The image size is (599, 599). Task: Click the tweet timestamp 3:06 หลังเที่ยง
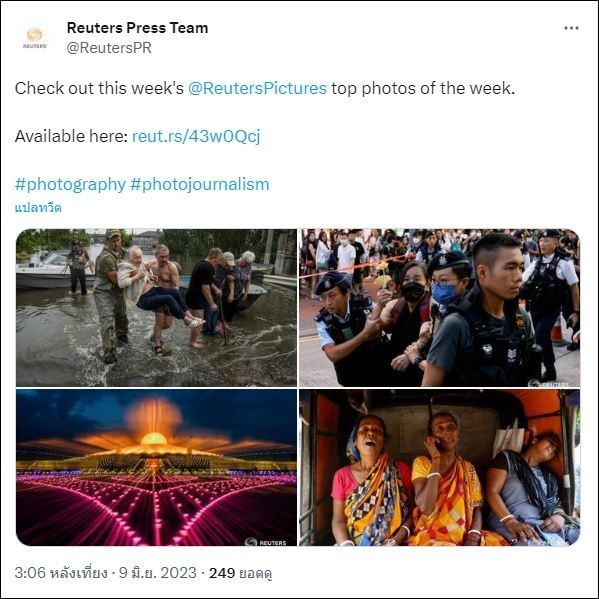pyautogui.click(x=61, y=573)
